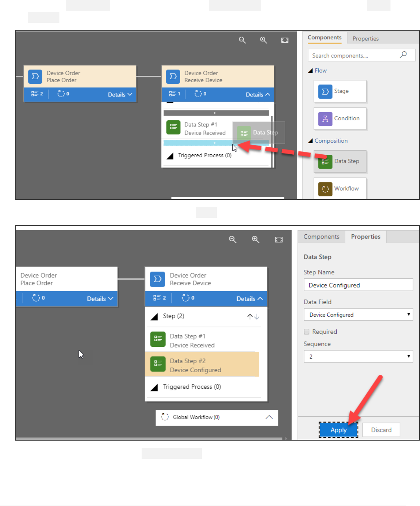Open the Sequence dropdown

(x=358, y=357)
